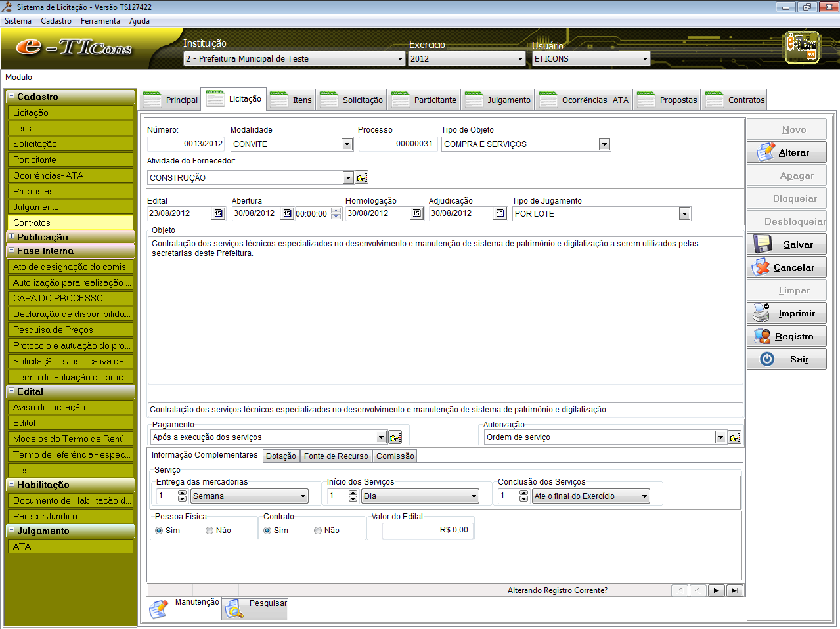Click lookup icon beside Atividade do Fornecedor
The height and width of the screenshot is (629, 840).
click(x=362, y=178)
